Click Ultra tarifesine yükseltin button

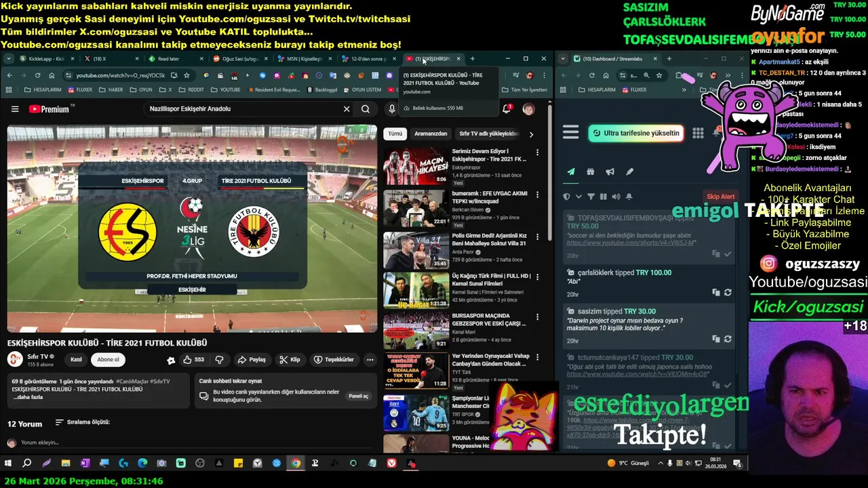(x=635, y=134)
